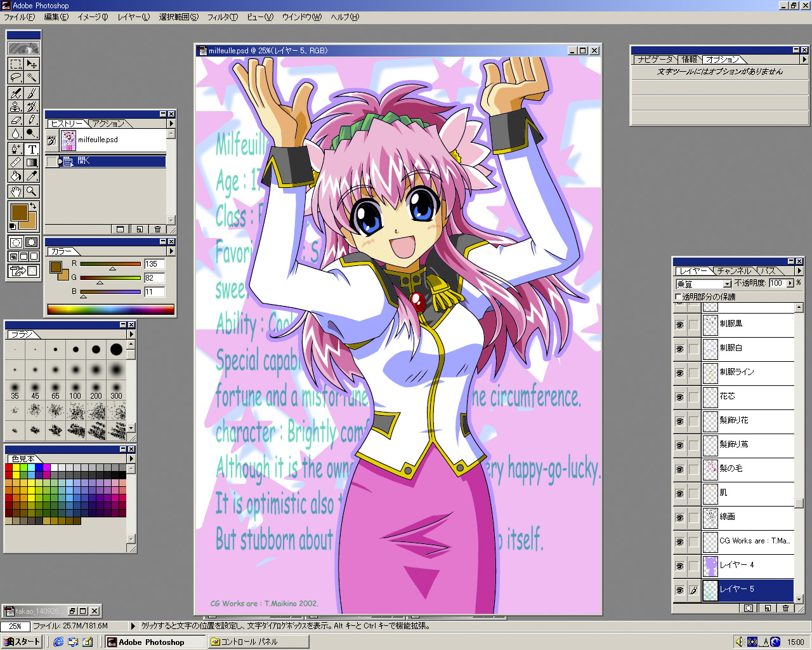
Task: Hide the 制服白 layer
Action: point(679,348)
